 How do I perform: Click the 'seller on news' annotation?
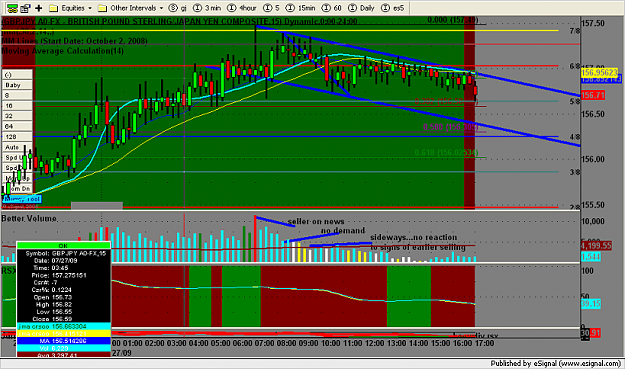316,222
